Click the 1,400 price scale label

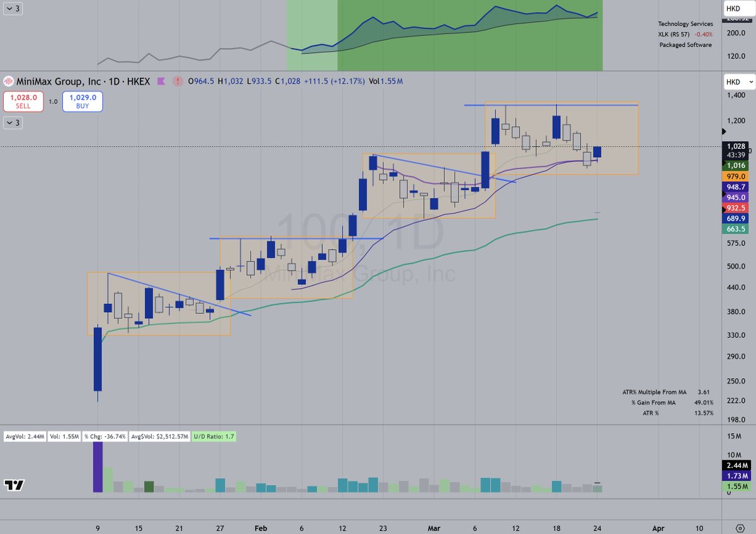(735, 94)
